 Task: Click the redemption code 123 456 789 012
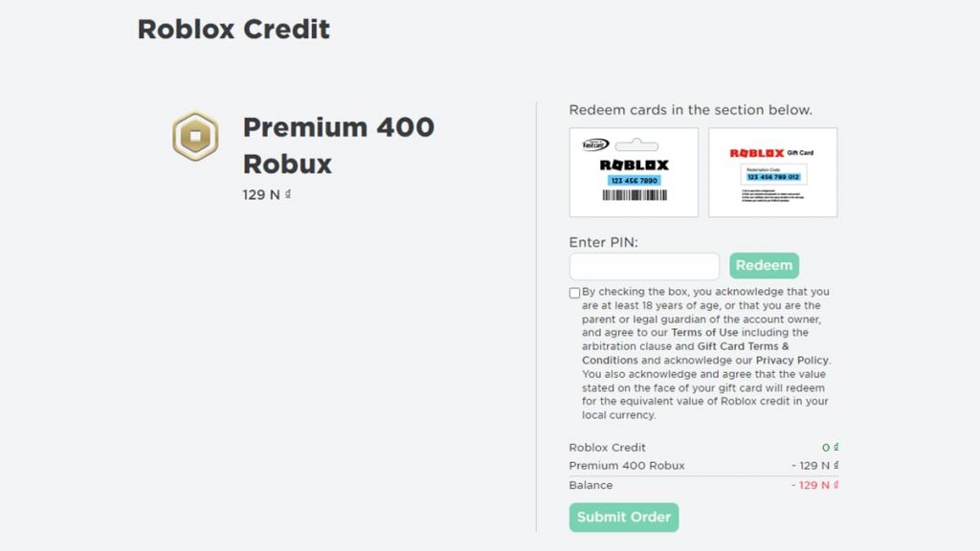[773, 176]
